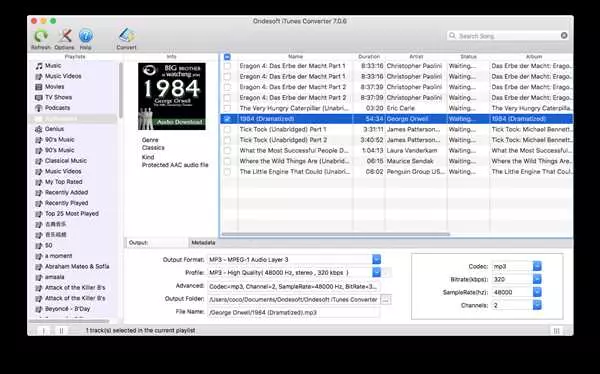Open the Options toolbar icon
This screenshot has width=600, height=374.
64,37
